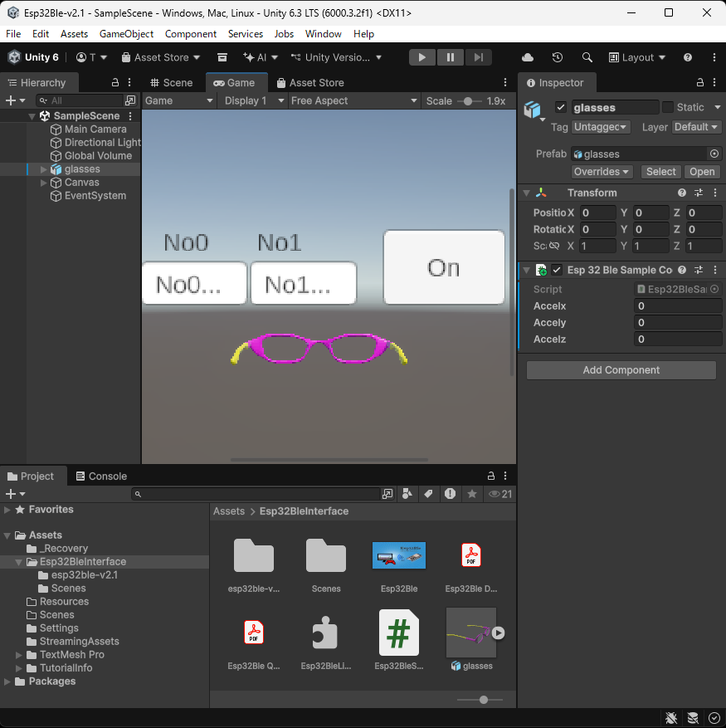
Task: Open Unity Cloud icon in toolbar
Action: [528, 57]
